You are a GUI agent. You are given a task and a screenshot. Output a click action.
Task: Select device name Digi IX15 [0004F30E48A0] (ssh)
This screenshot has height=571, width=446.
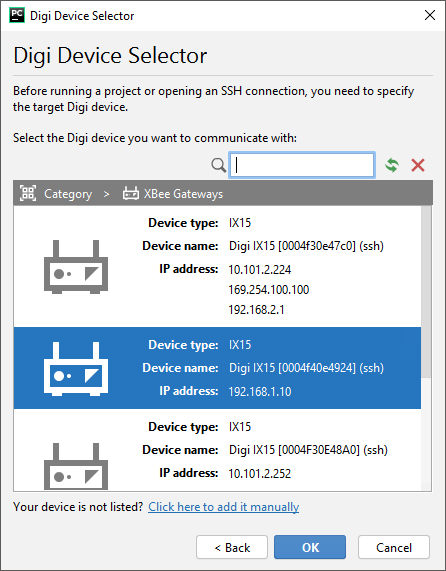[x=308, y=450]
